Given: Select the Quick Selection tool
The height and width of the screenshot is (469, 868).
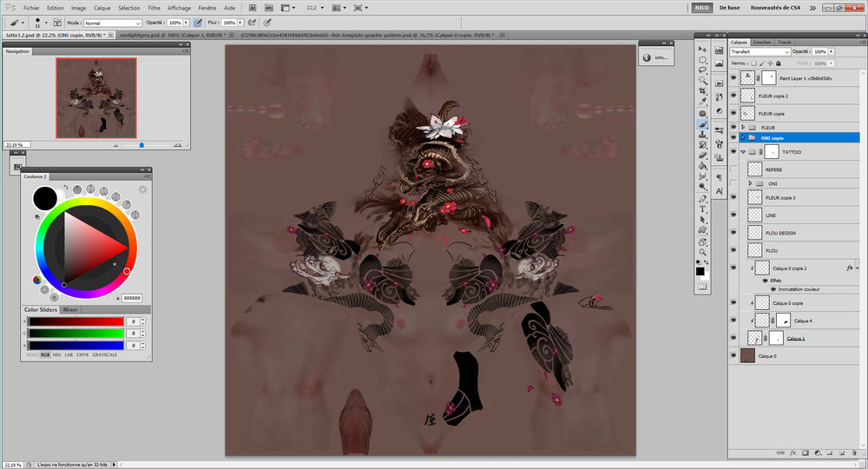Looking at the screenshot, I should click(x=702, y=81).
